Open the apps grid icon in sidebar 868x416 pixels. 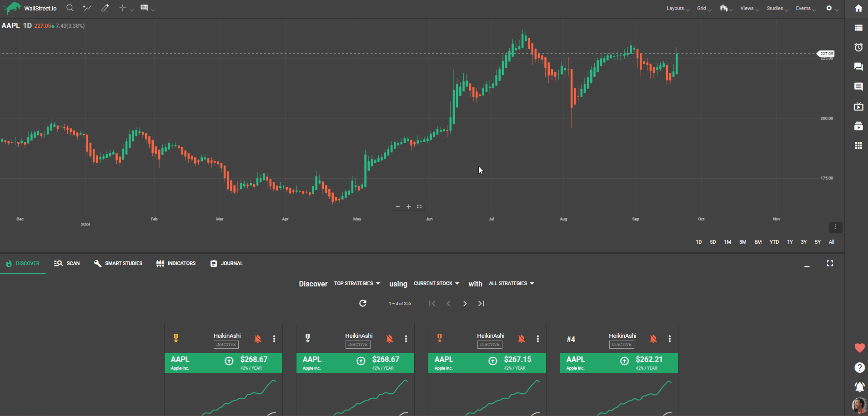(858, 145)
